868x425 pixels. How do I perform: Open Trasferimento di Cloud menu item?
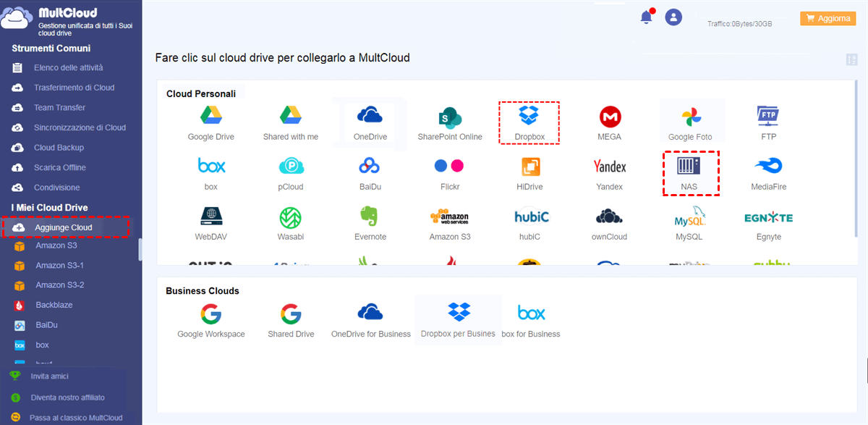point(74,88)
